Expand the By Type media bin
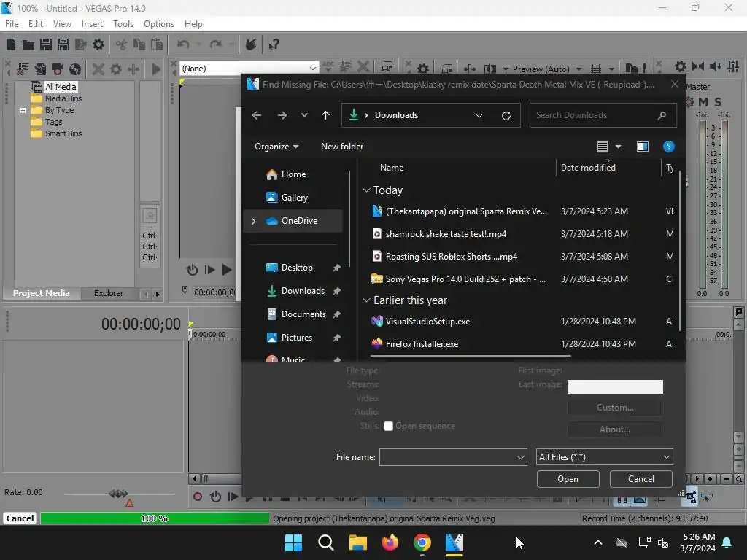Screen dimensions: 747x560 click(x=23, y=110)
